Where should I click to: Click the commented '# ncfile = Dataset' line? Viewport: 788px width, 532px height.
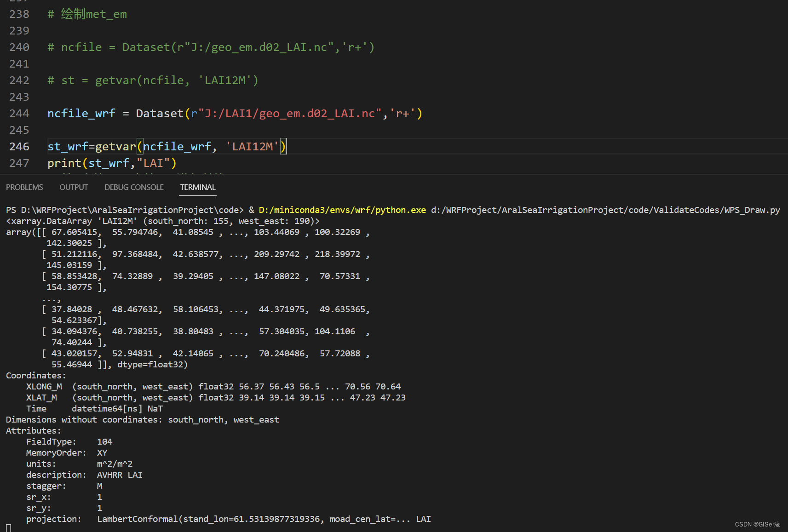pyautogui.click(x=211, y=47)
